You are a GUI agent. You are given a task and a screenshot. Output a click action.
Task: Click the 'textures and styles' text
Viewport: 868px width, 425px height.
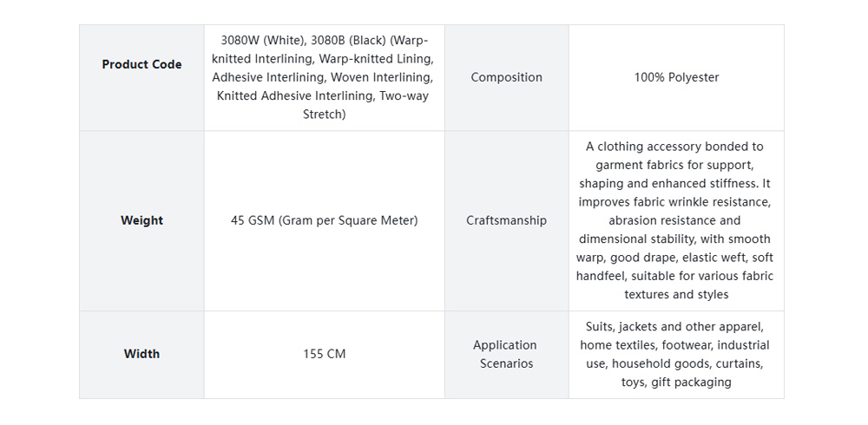point(676,294)
